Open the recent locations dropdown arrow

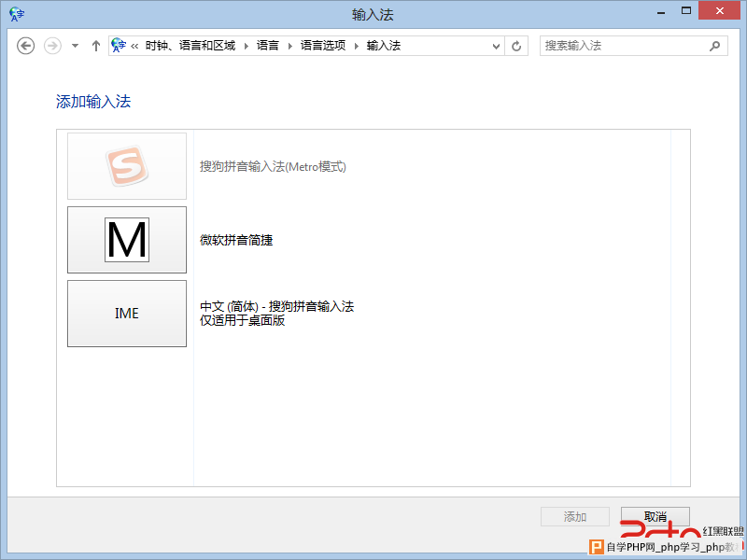[x=75, y=46]
